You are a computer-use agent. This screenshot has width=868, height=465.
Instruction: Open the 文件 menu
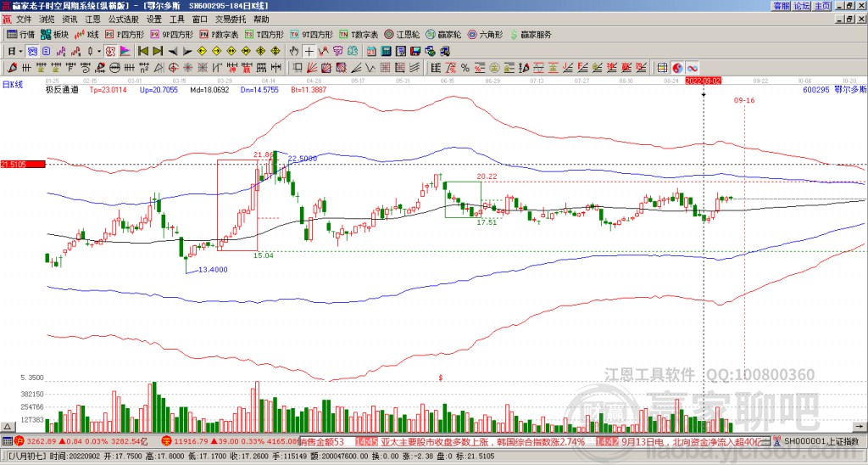23,20
